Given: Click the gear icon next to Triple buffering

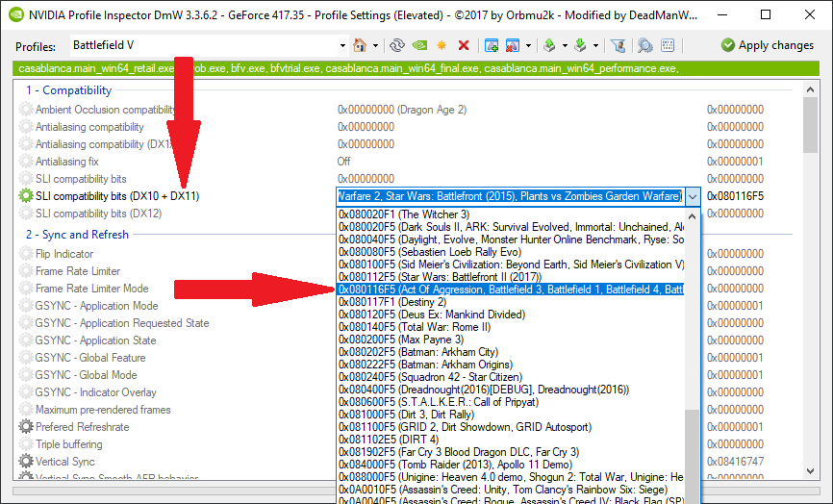Looking at the screenshot, I should [26, 444].
